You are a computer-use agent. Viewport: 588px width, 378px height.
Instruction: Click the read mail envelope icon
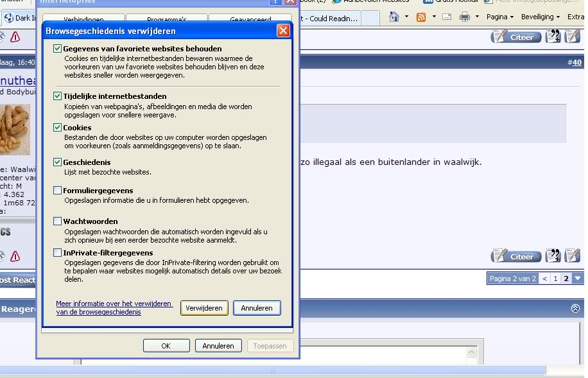(x=446, y=17)
